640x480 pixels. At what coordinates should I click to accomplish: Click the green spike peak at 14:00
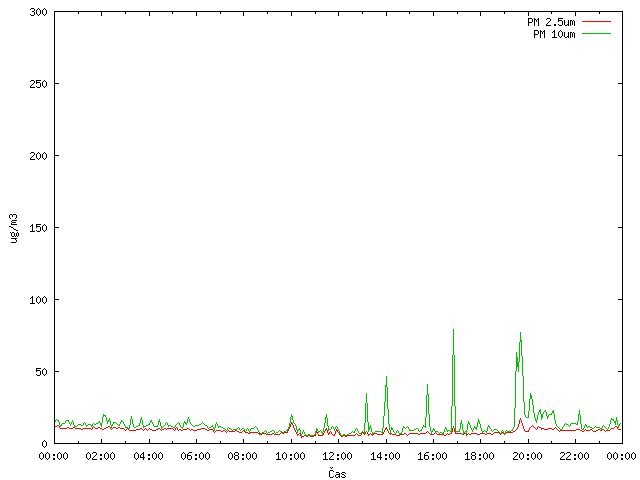pyautogui.click(x=387, y=377)
